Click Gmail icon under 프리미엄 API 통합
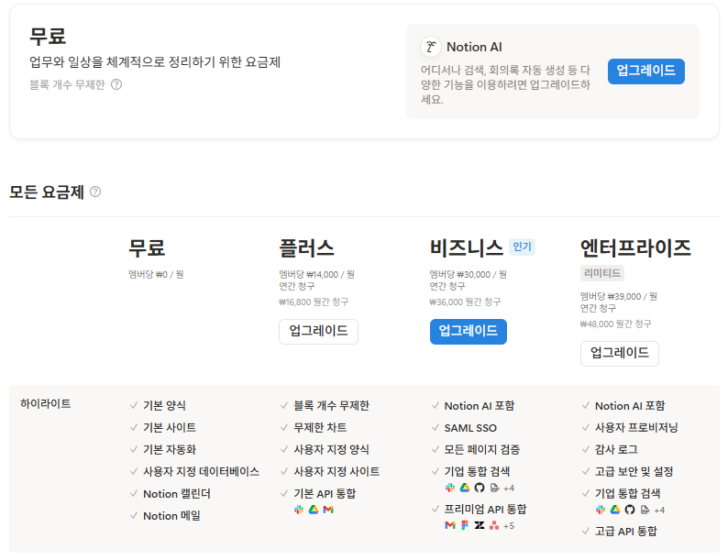This screenshot has width=728, height=560. tap(450, 525)
